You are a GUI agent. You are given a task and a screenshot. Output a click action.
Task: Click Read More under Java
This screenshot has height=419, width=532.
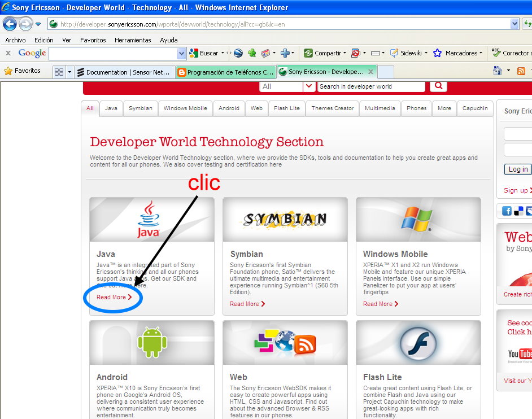[114, 297]
